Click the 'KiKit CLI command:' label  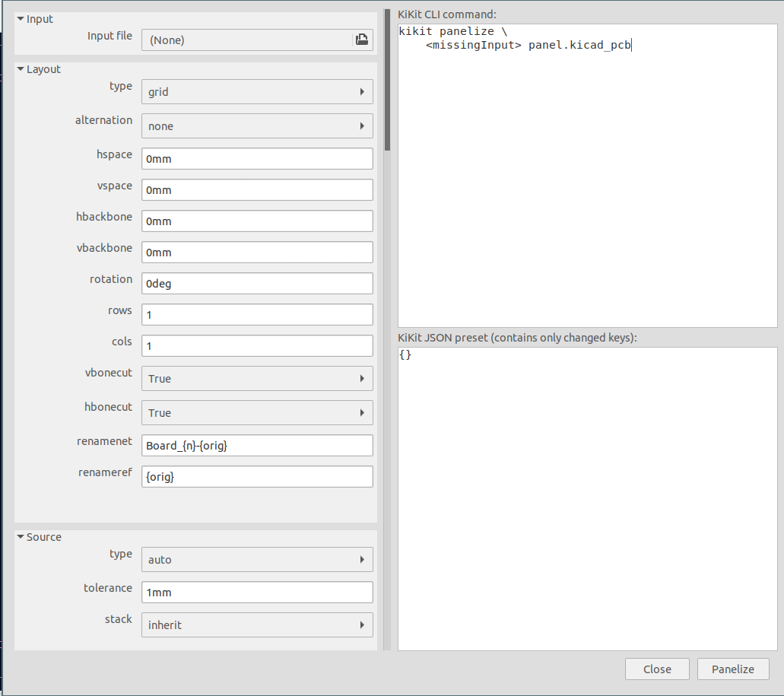coord(447,14)
